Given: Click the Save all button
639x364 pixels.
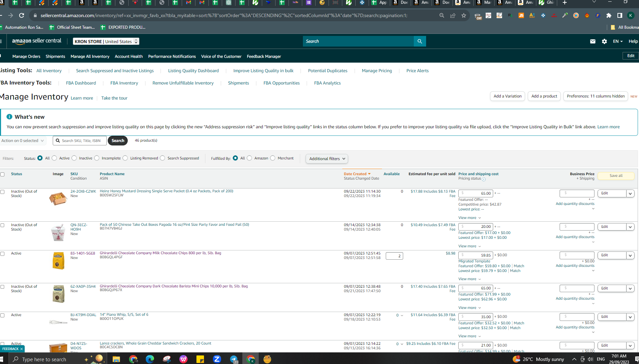Looking at the screenshot, I should [616, 176].
